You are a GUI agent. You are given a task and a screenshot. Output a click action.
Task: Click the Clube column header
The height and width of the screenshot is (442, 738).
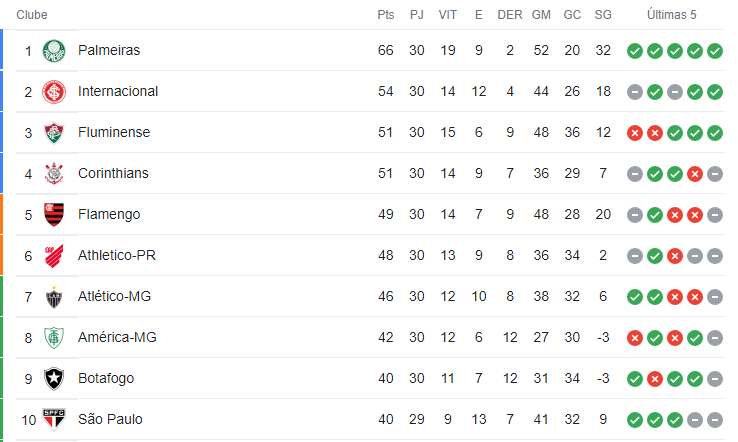coord(32,15)
